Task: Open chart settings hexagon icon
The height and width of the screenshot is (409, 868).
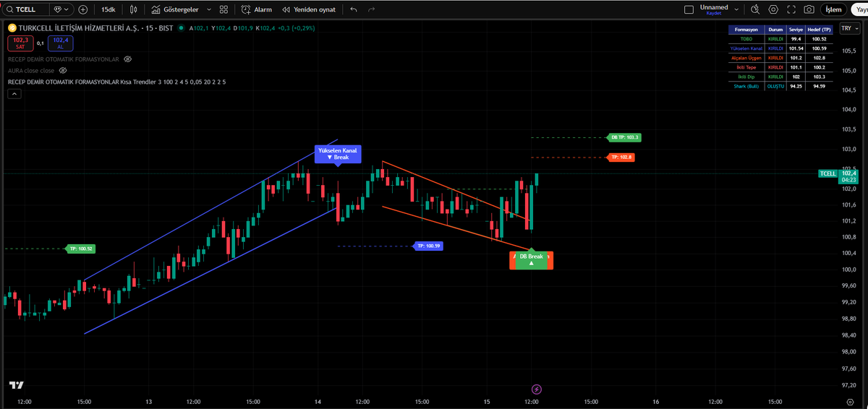Action: pyautogui.click(x=774, y=9)
